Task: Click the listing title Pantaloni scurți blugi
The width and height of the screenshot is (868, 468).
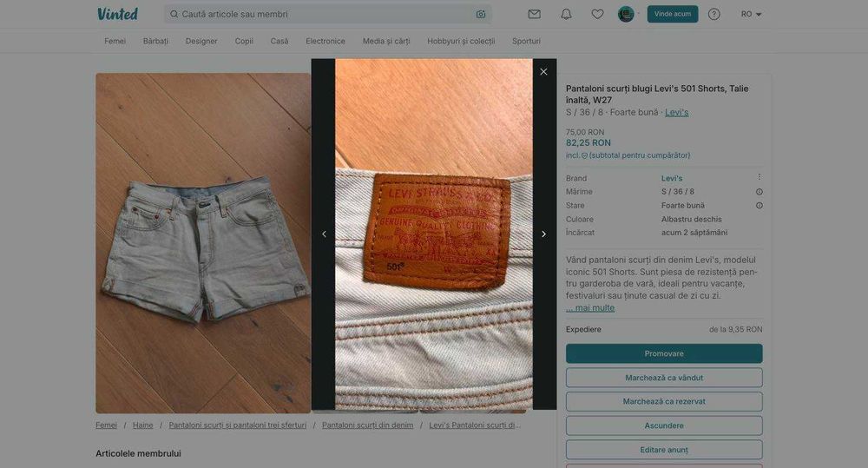Action: point(657,94)
